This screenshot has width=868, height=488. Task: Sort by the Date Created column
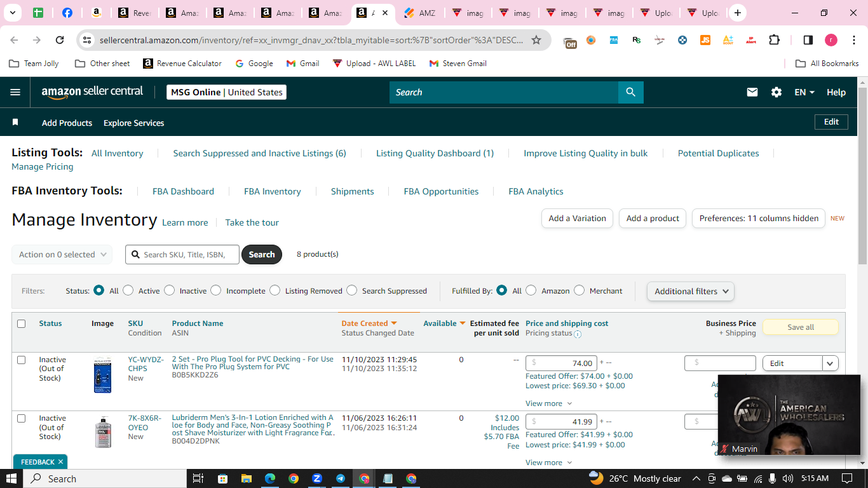click(369, 323)
